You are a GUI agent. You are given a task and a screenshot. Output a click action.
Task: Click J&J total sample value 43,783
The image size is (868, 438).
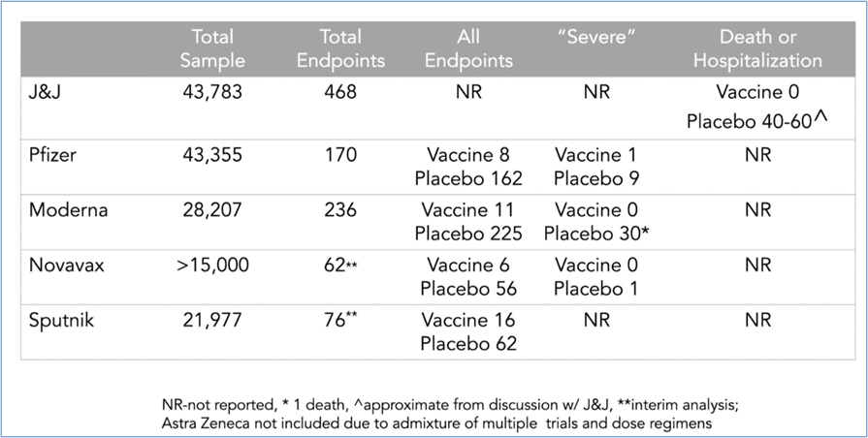point(212,93)
